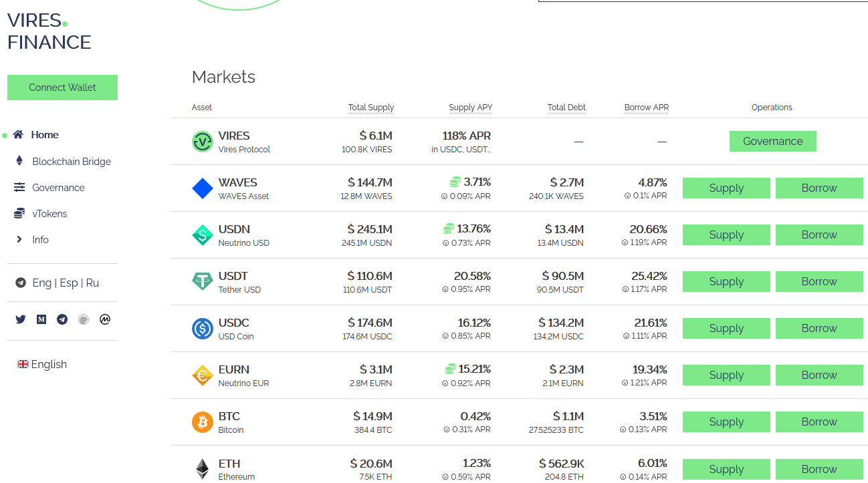Click the Tether USDT logo
The image size is (868, 483).
[x=203, y=282]
